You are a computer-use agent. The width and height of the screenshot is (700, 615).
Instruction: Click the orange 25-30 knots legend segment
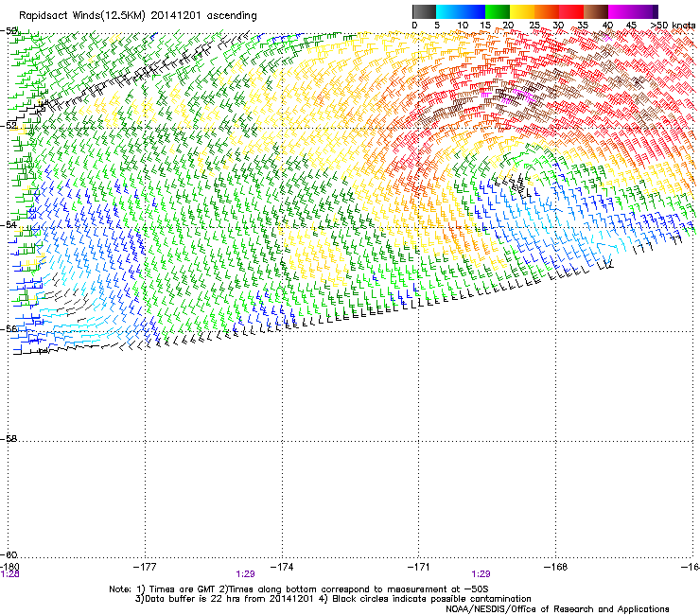pos(547,11)
